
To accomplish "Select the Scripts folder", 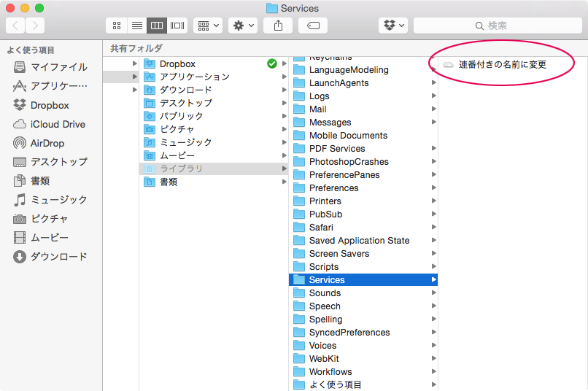I will tap(363, 266).
